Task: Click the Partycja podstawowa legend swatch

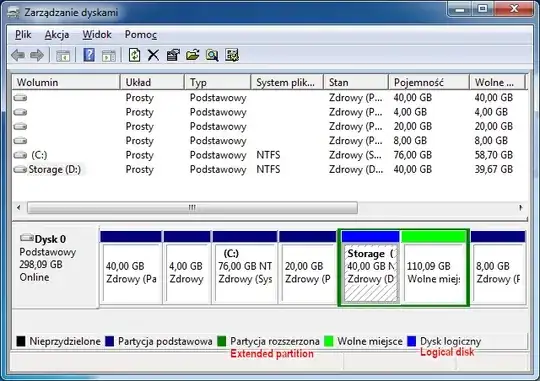Action: point(110,341)
